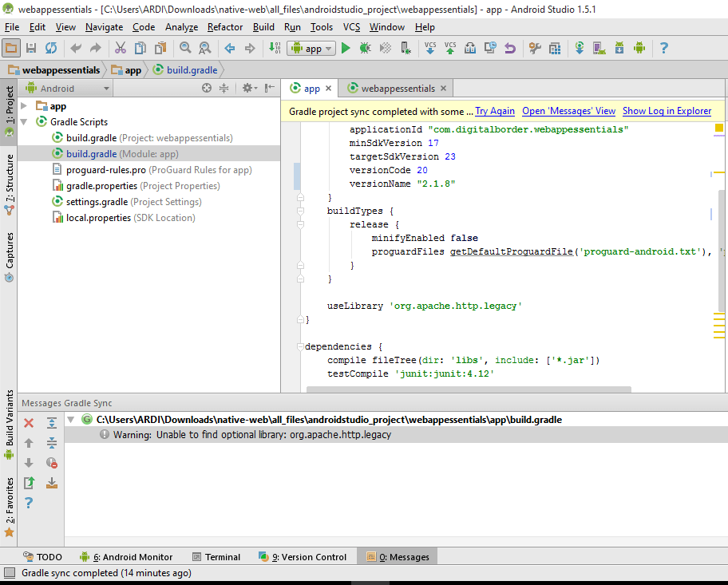Expand the app module tree node

click(24, 106)
